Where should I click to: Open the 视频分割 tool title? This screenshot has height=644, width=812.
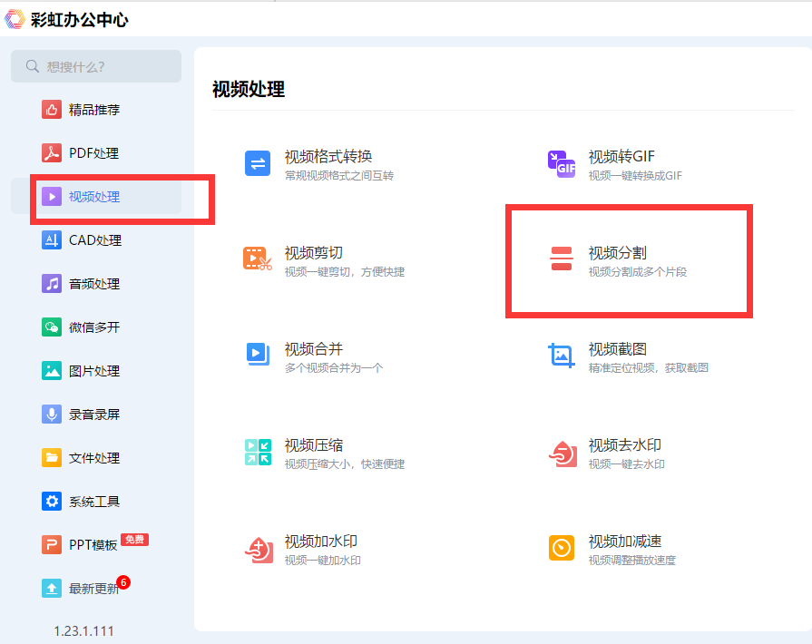coord(617,253)
